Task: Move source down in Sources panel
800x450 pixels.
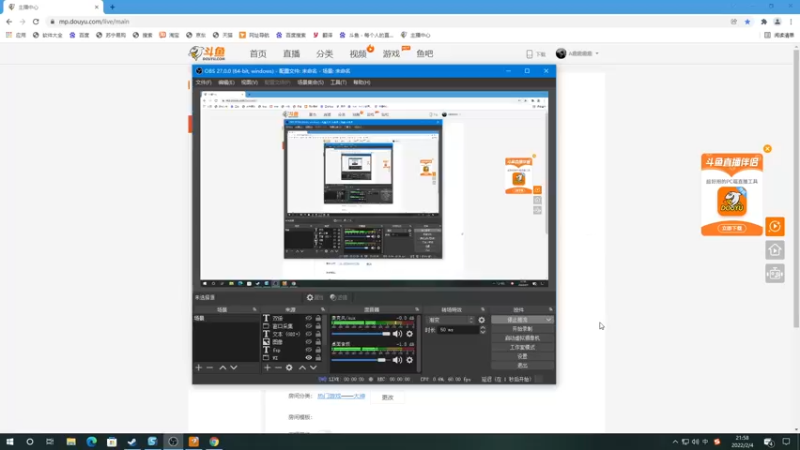Action: click(313, 367)
